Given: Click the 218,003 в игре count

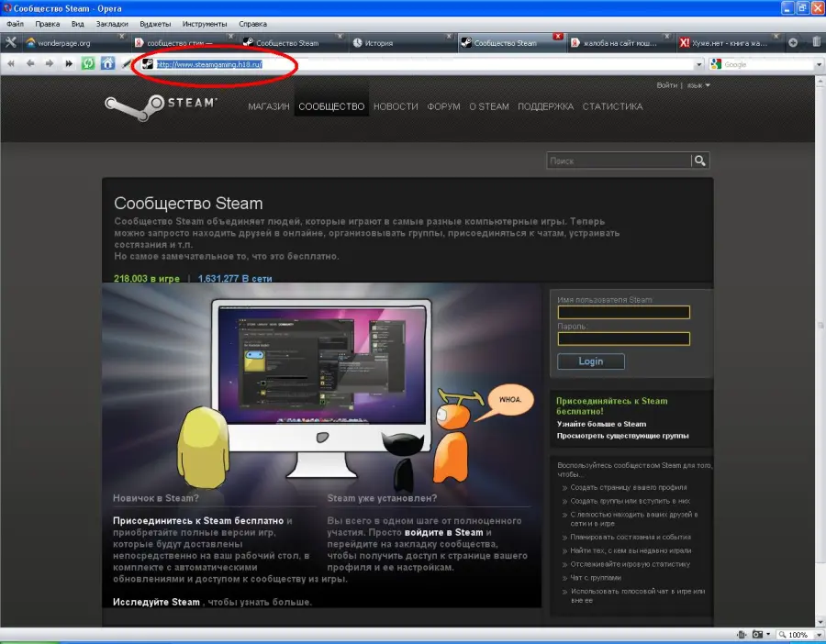Looking at the screenshot, I should 147,279.
